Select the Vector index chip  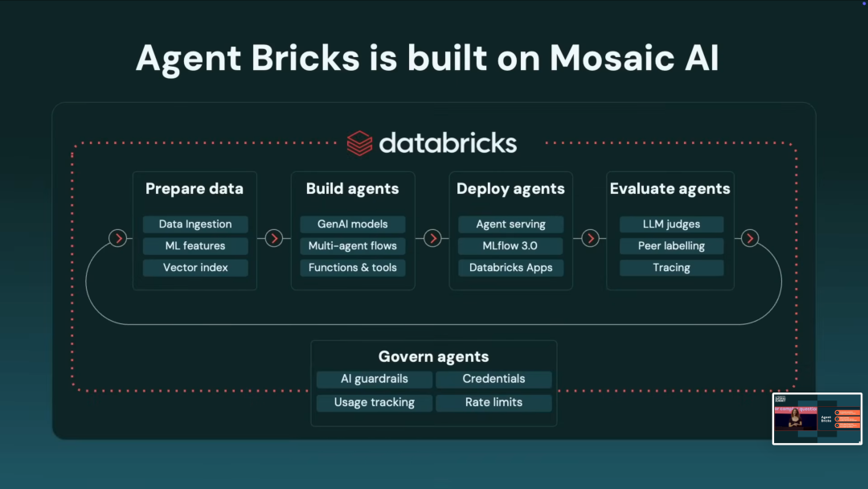195,268
